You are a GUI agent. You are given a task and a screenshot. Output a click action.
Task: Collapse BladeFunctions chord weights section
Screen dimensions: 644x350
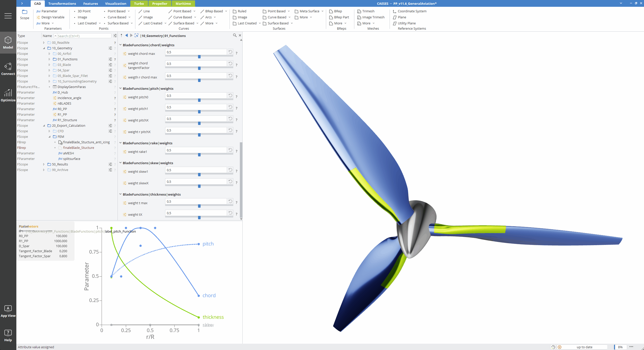120,45
